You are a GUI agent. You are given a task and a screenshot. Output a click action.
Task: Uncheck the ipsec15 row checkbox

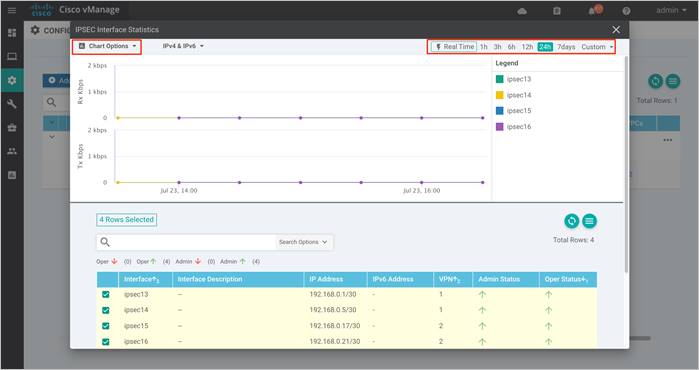tap(106, 326)
